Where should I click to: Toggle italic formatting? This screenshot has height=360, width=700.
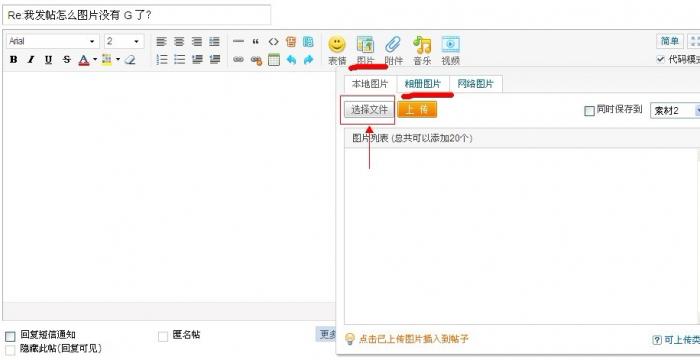31,59
